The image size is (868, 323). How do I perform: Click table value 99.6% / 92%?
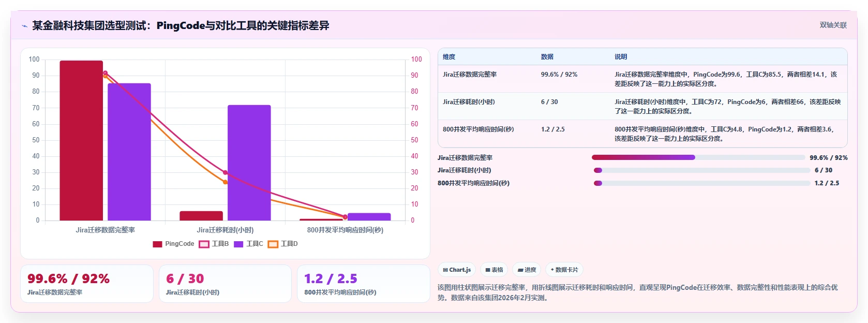pyautogui.click(x=559, y=75)
